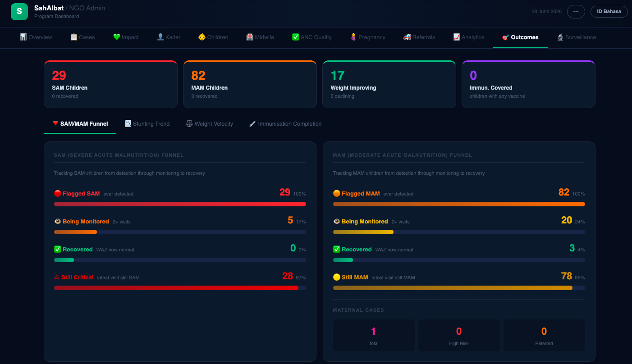Click the Cases clipboard icon
This screenshot has width=632, height=364.
[x=74, y=37]
